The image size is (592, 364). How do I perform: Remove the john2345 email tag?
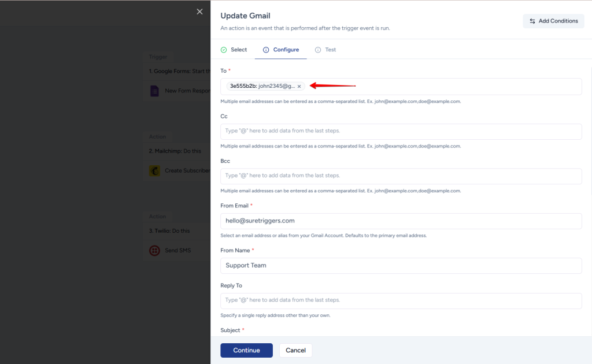299,86
